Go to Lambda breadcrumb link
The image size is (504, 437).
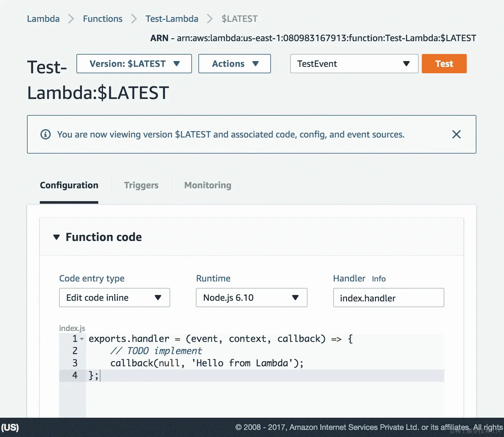43,19
